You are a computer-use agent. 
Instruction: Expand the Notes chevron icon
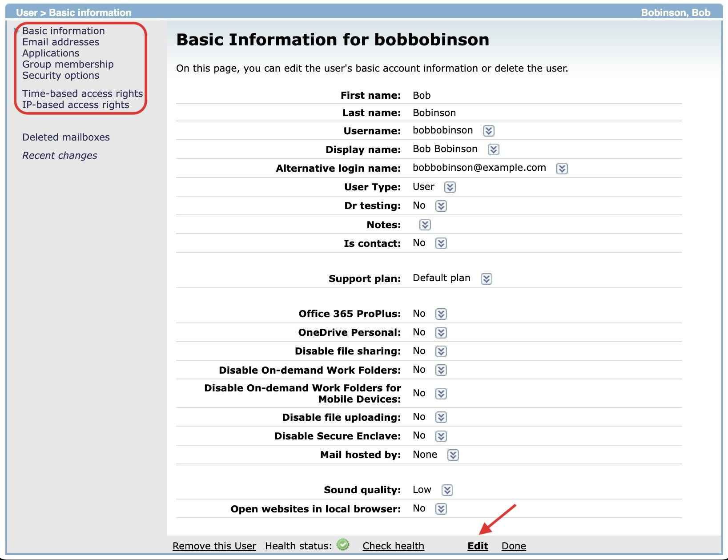(425, 225)
